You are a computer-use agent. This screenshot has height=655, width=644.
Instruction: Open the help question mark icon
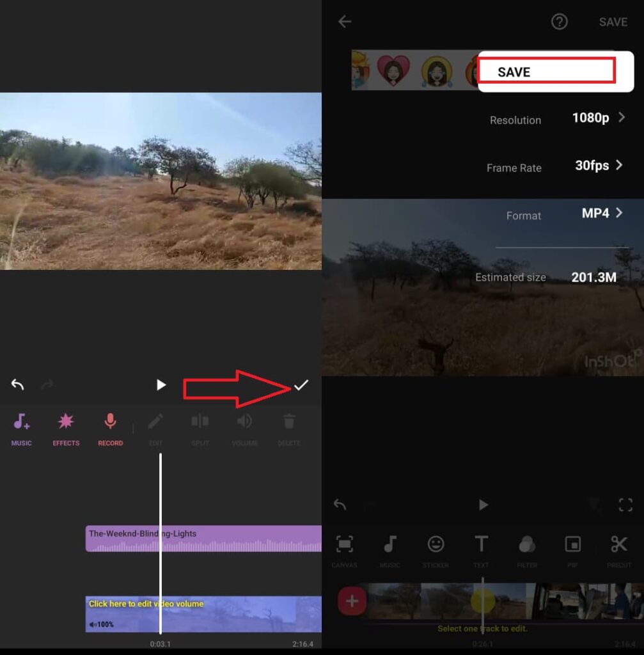tap(559, 22)
